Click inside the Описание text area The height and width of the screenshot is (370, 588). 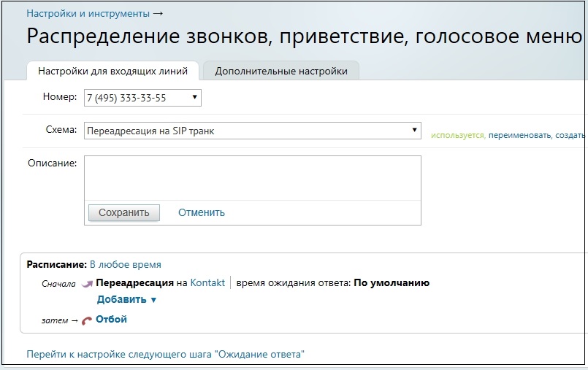253,178
